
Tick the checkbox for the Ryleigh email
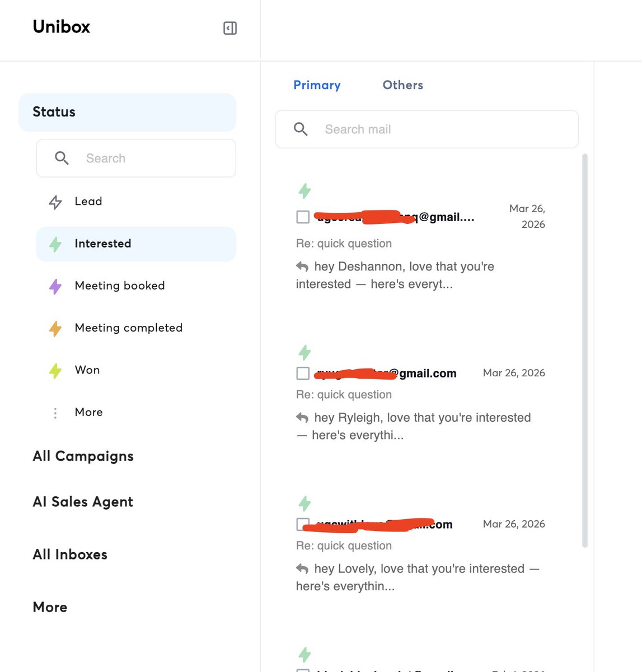[303, 373]
